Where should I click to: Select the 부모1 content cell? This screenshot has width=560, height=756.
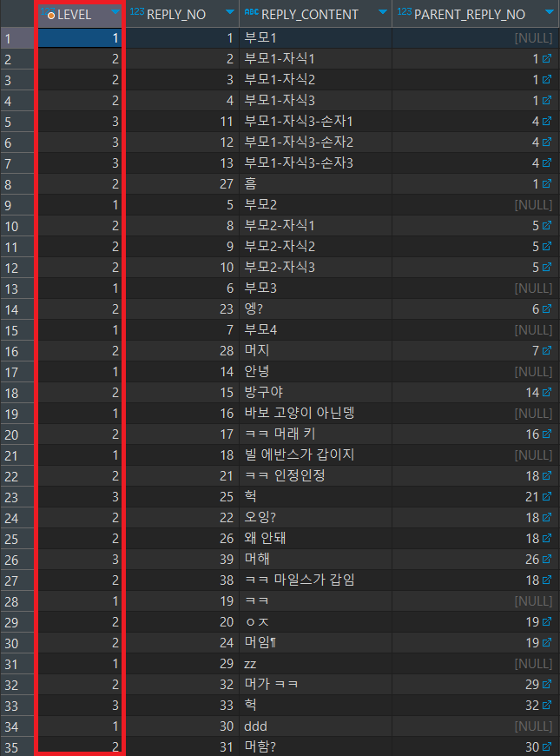(315, 38)
